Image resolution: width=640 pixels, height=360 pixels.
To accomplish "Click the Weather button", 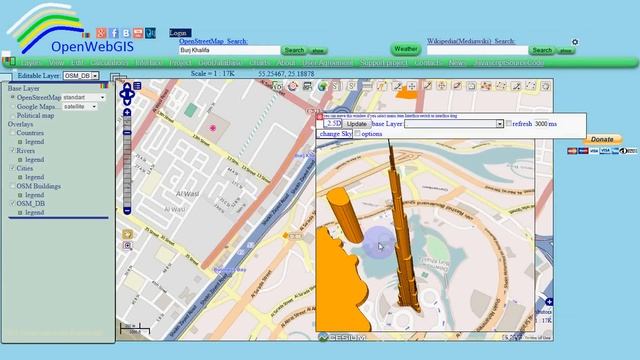I will (406, 49).
